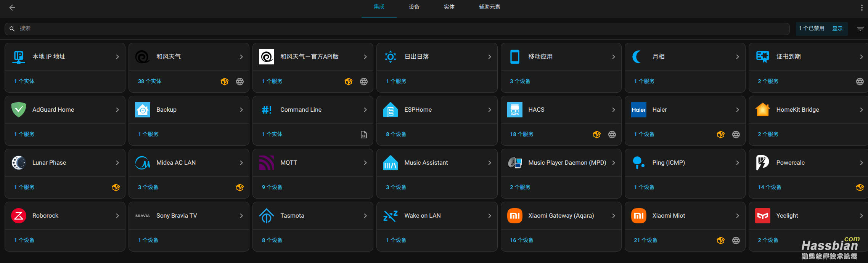This screenshot has width=868, height=263.
Task: Open 21 个设备 link under Xiaomi Miot
Action: click(x=645, y=240)
